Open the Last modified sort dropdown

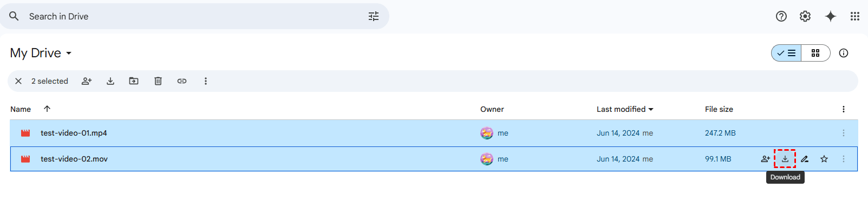625,109
